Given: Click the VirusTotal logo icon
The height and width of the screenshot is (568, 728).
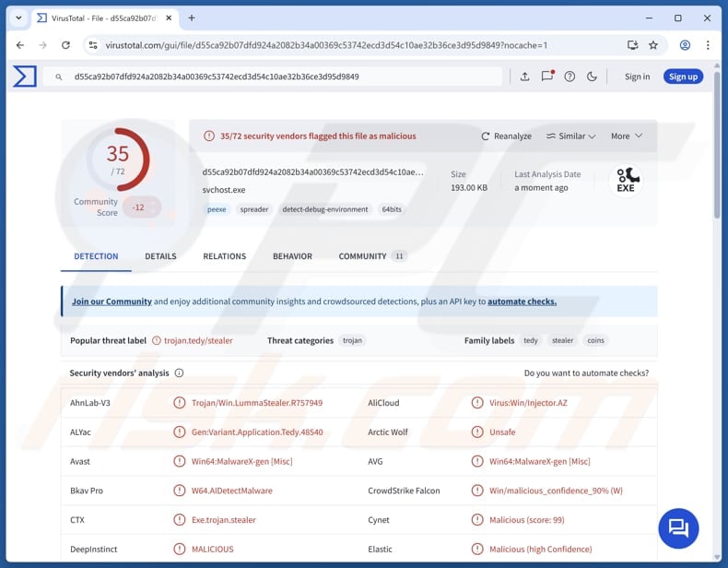Looking at the screenshot, I should coord(25,77).
